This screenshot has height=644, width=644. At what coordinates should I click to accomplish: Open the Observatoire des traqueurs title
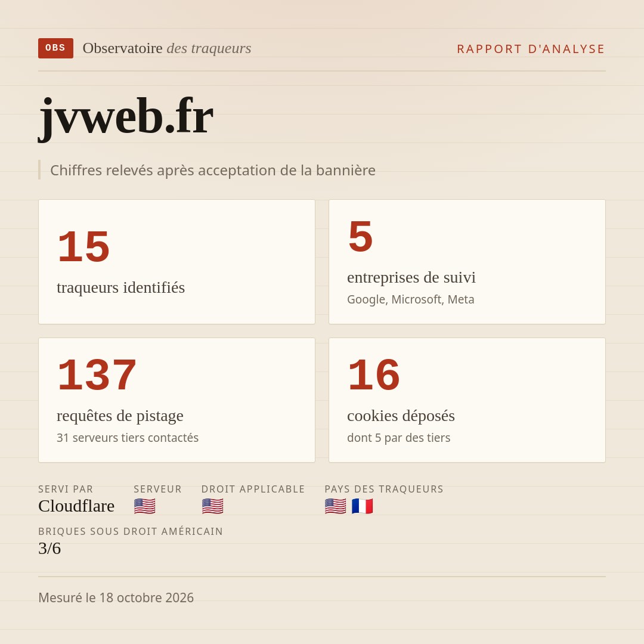[x=167, y=48]
